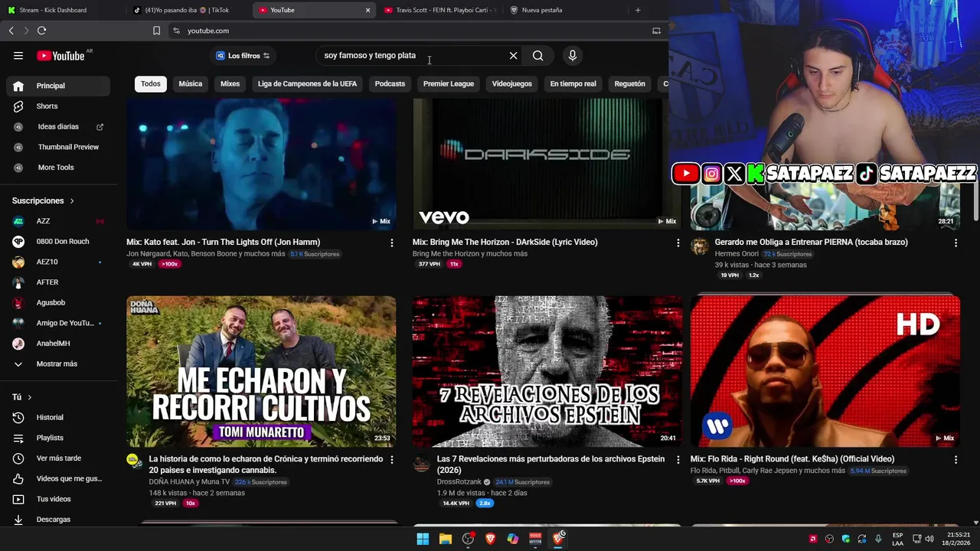Switch to the 'Travis Scott - FE!N' tab
Screen dimensions: 980x551
439,10
